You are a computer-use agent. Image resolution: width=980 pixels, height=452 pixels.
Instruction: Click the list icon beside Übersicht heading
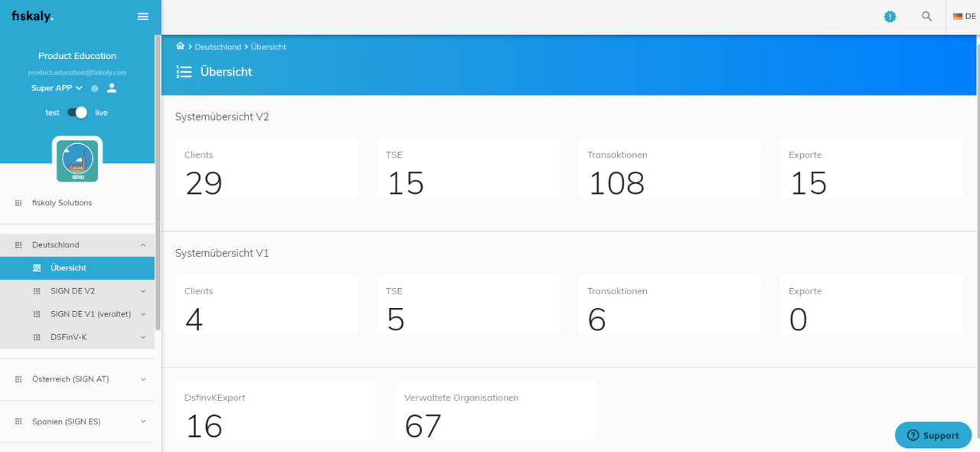[x=184, y=72]
